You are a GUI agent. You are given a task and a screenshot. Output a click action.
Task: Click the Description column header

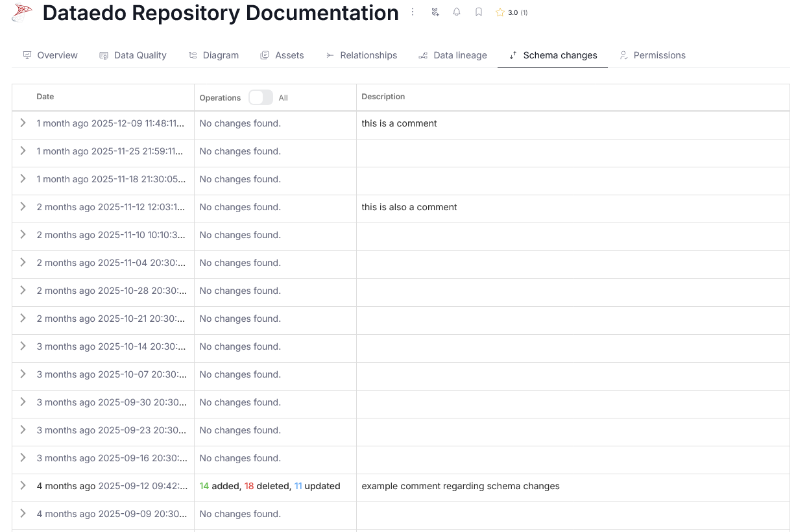pos(383,97)
